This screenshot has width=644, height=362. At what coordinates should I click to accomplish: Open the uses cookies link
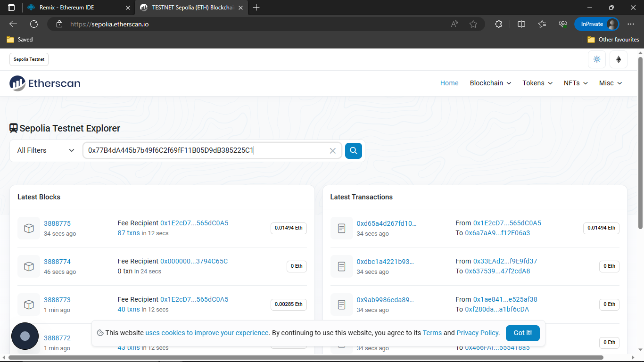coord(207,333)
